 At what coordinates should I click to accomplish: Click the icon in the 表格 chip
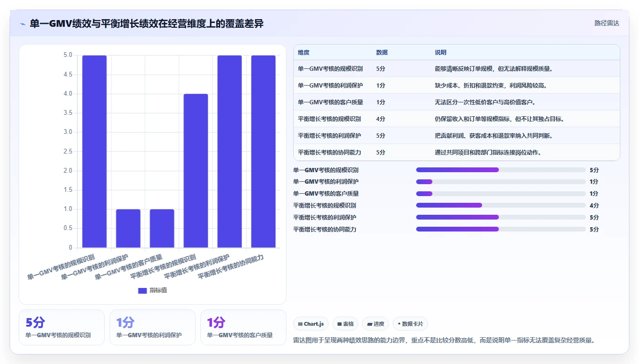pyautogui.click(x=339, y=324)
